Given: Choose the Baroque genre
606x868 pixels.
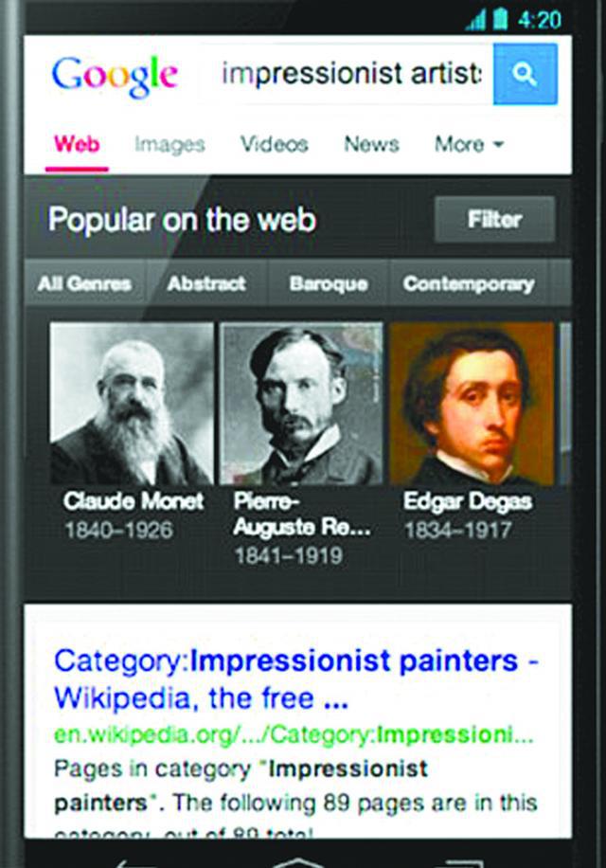Looking at the screenshot, I should [329, 283].
